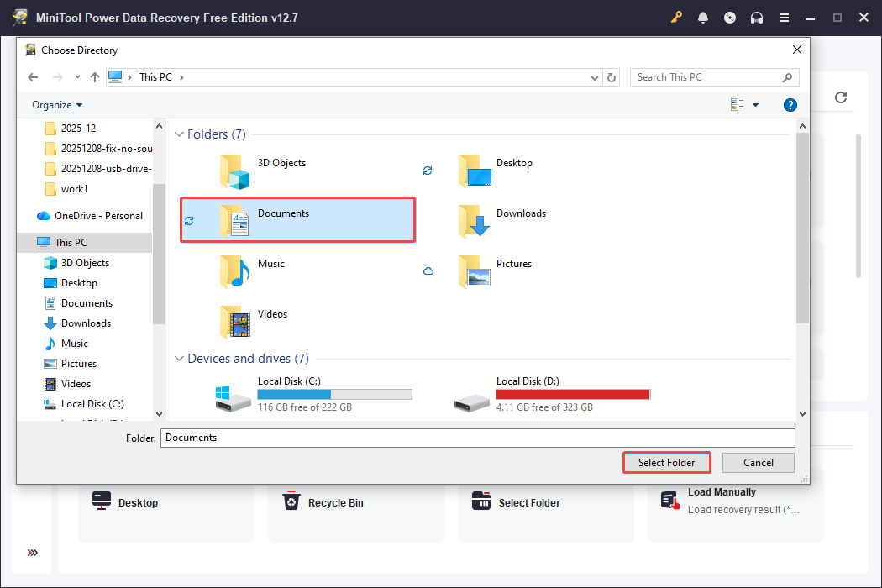Open the view options dropdown arrow
Viewport: 882px width, 588px height.
point(755,105)
